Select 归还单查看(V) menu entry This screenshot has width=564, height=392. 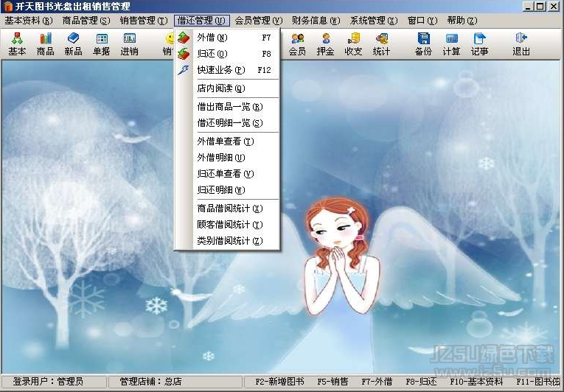pos(227,174)
